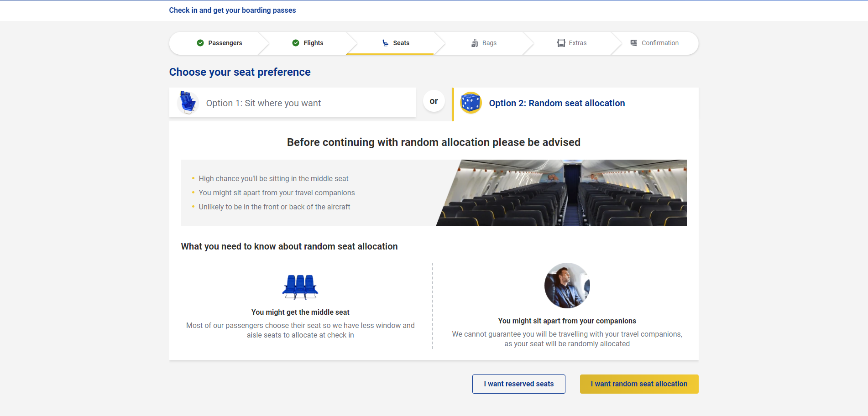Image resolution: width=868 pixels, height=416 pixels.
Task: Open the Flights step
Action: tap(313, 43)
